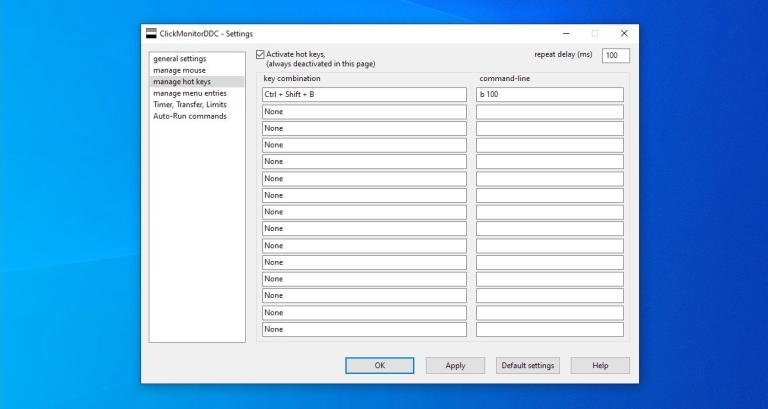Close the ClickMonitorDDC Settings window
The width and height of the screenshot is (768, 409).
pyautogui.click(x=624, y=33)
